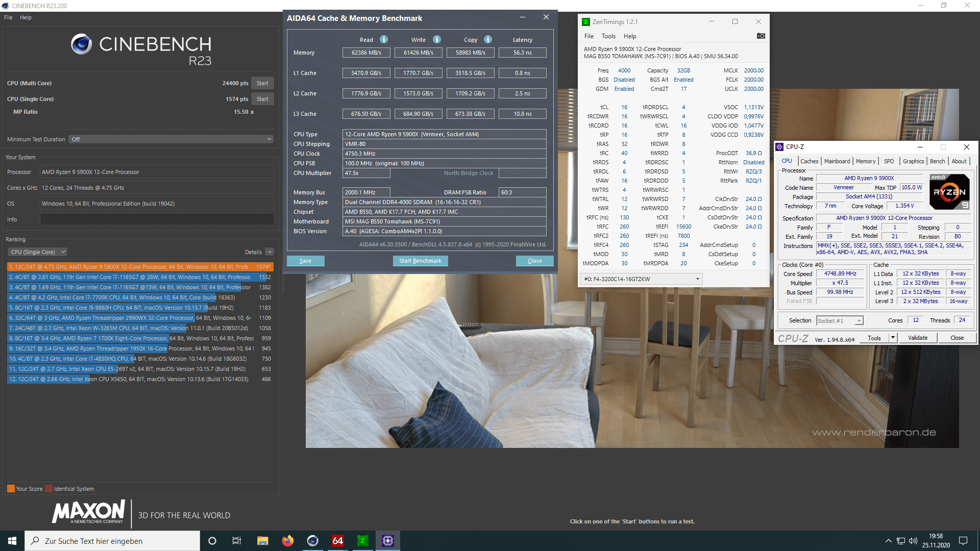980x551 pixels.
Task: Click the Write info icon in AIDA64
Action: tap(437, 40)
